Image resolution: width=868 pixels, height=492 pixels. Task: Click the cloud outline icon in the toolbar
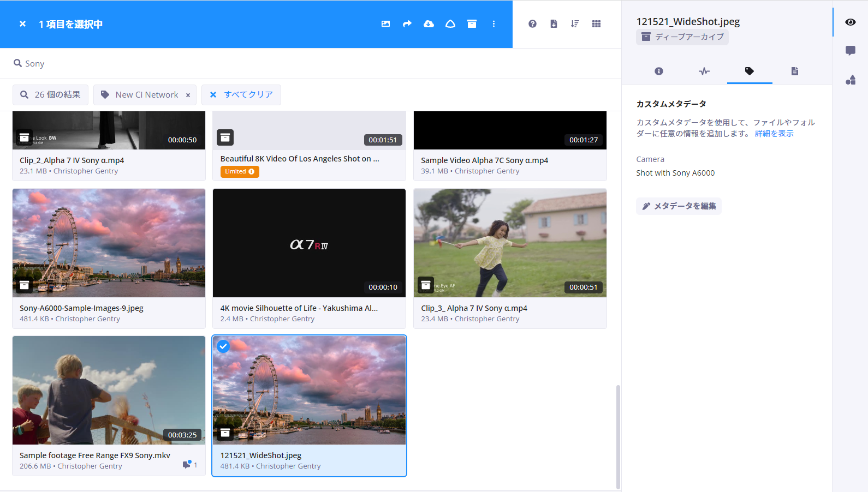[450, 24]
